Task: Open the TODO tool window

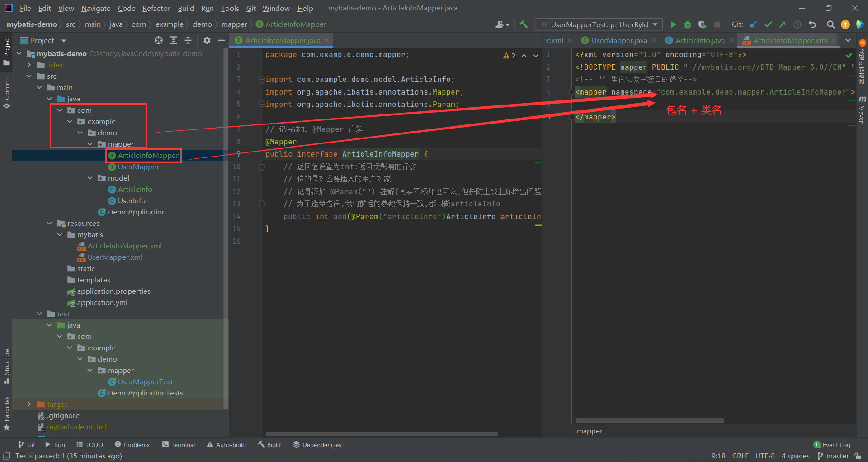Action: [90, 445]
